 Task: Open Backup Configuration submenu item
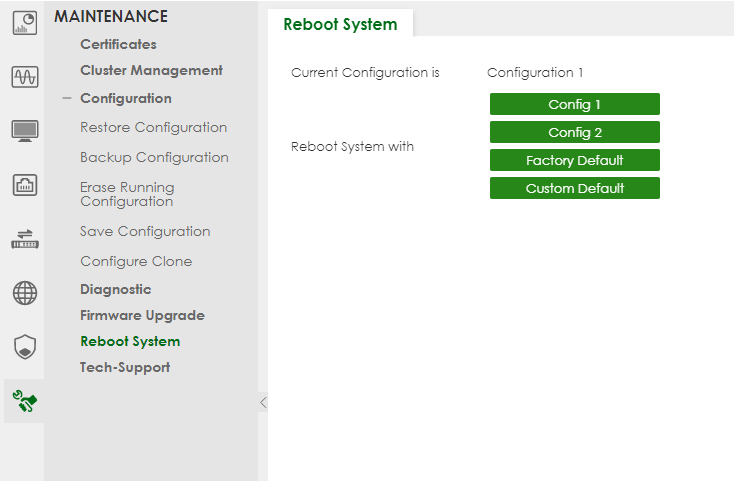click(154, 158)
